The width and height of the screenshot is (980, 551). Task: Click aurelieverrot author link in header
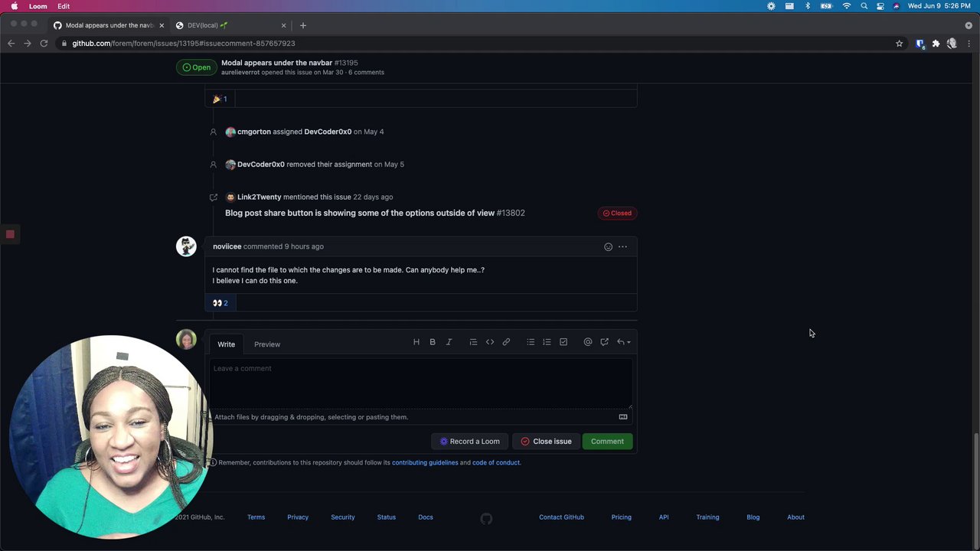click(240, 73)
